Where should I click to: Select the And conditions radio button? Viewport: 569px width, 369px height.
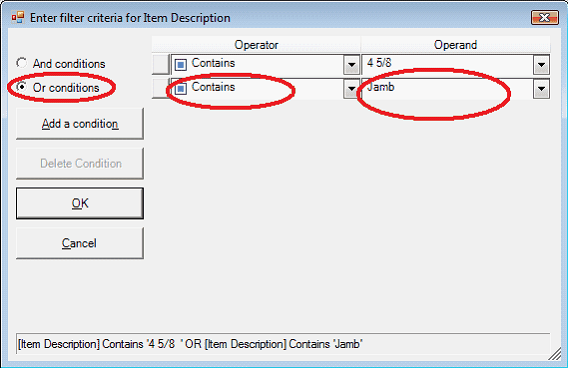(21, 63)
